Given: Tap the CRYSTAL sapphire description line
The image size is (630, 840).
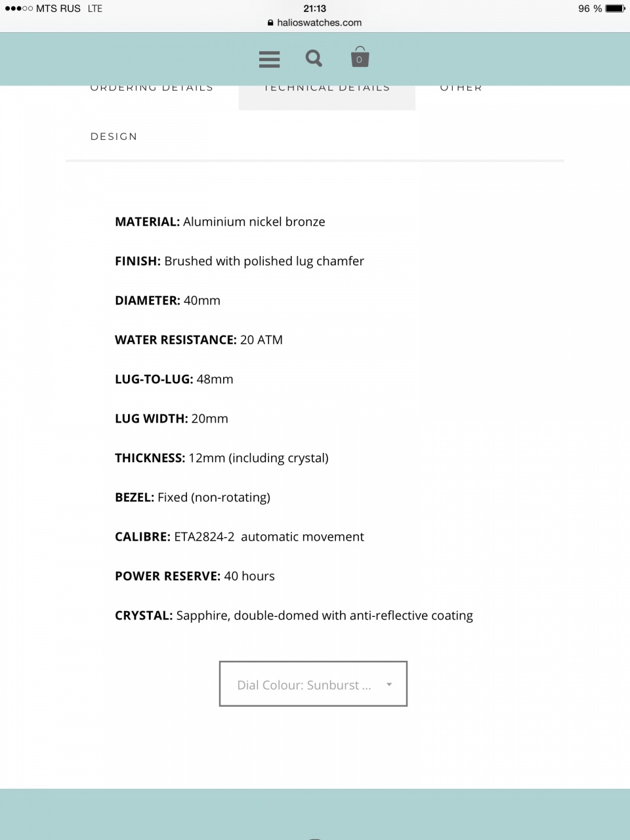Looking at the screenshot, I should point(293,616).
